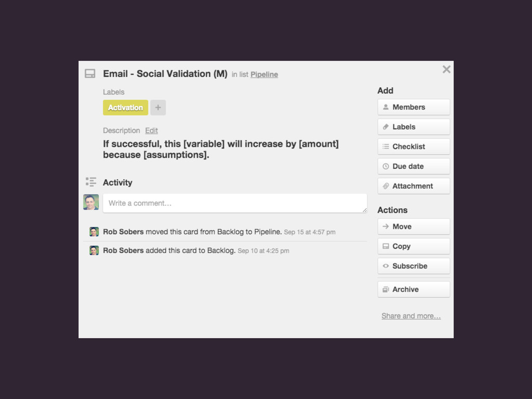
Task: Click the user avatar beside the comment box
Action: [x=91, y=202]
